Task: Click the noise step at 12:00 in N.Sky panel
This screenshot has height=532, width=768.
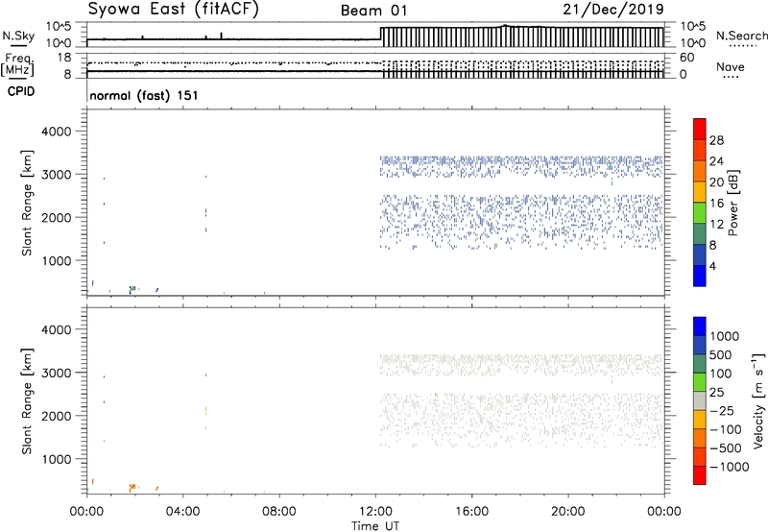Action: coord(381,34)
